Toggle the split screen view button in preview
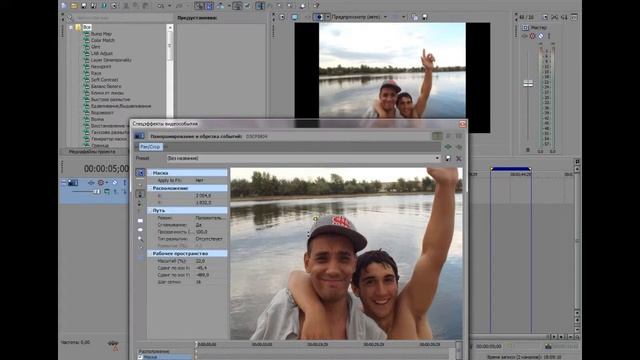The image size is (640, 360). [318, 17]
